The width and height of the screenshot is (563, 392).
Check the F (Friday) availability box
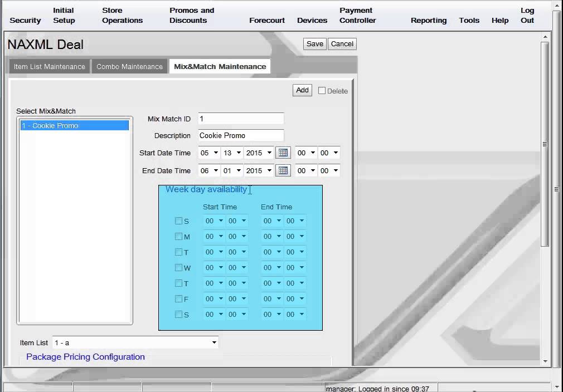(178, 299)
